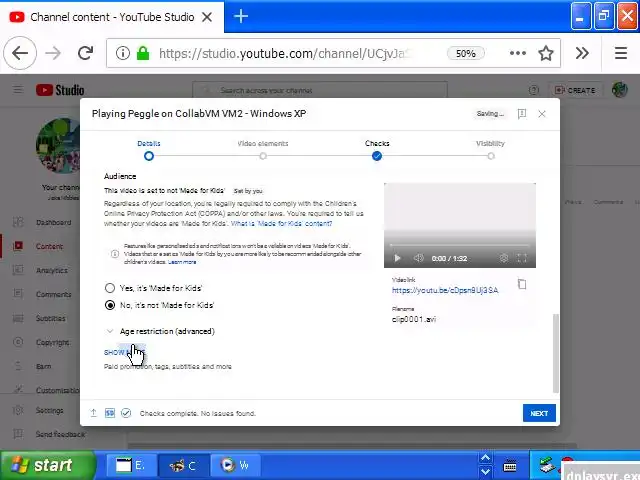Toggle fullscreen on video preview

522,258
